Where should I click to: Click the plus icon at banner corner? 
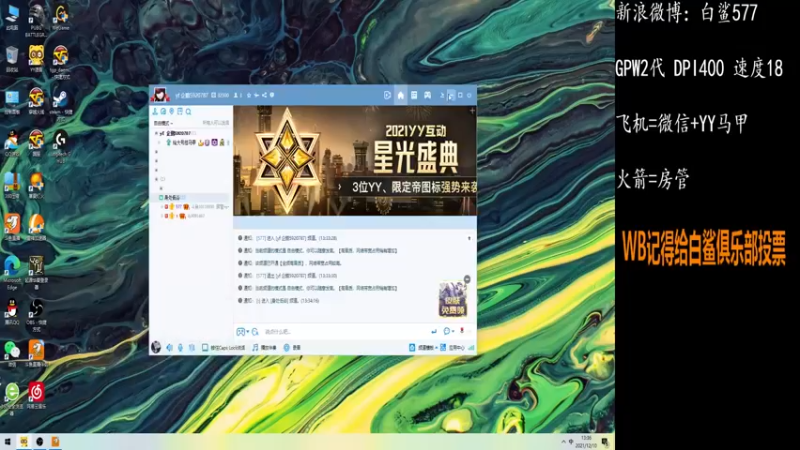[472, 110]
